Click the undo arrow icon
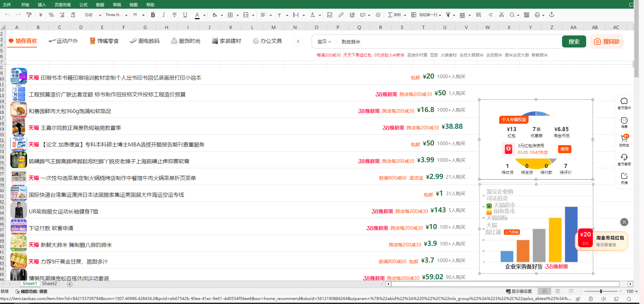 8,15
